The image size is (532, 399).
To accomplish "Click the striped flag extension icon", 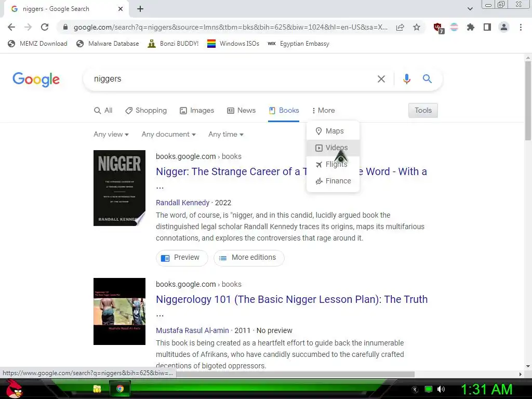I will 454,27.
